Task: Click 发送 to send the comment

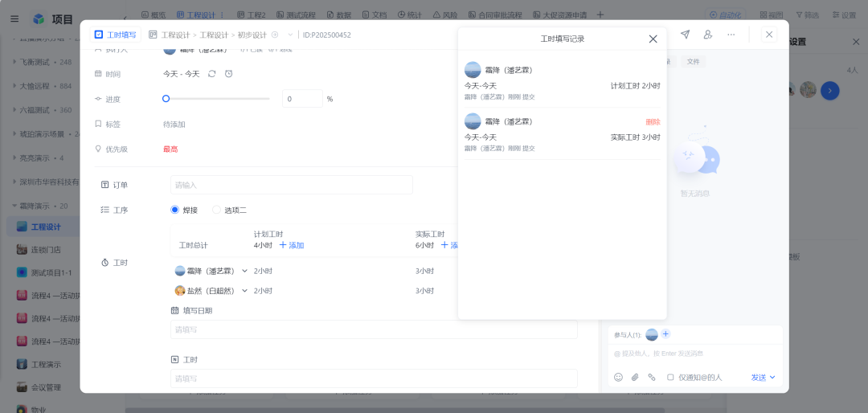Action: point(759,377)
